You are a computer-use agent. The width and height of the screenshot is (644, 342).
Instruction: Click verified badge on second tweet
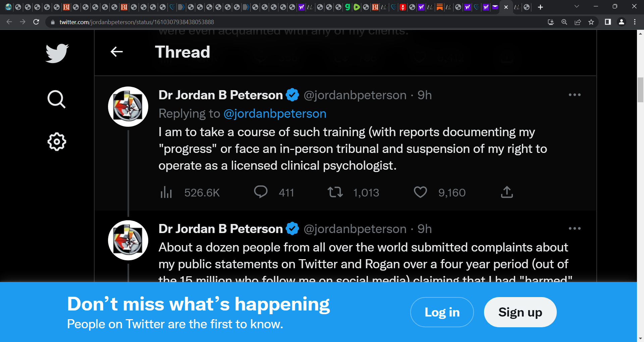click(x=292, y=229)
